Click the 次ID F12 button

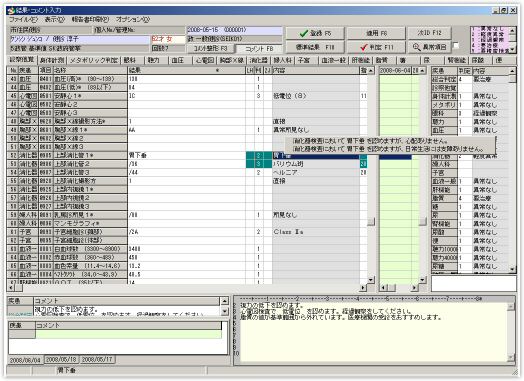point(429,33)
